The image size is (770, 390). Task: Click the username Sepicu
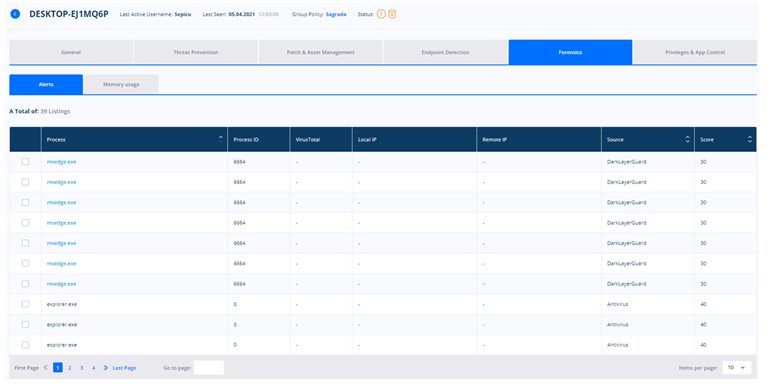tap(183, 14)
